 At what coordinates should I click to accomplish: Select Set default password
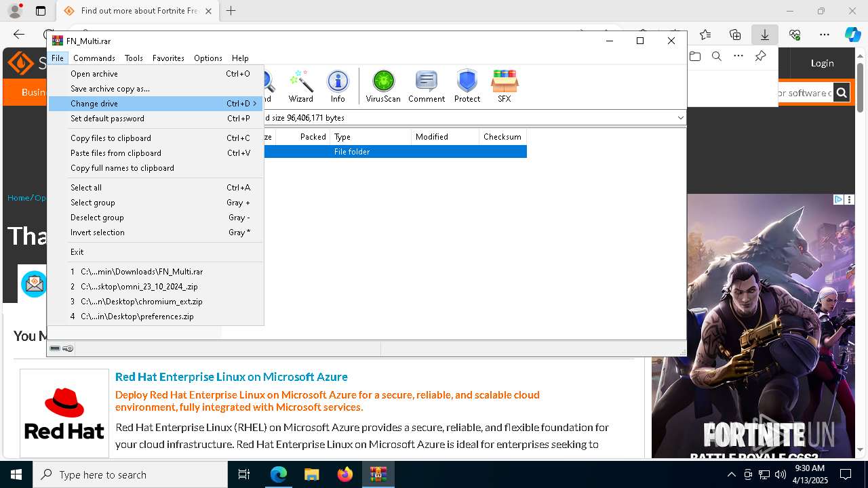(x=155, y=119)
